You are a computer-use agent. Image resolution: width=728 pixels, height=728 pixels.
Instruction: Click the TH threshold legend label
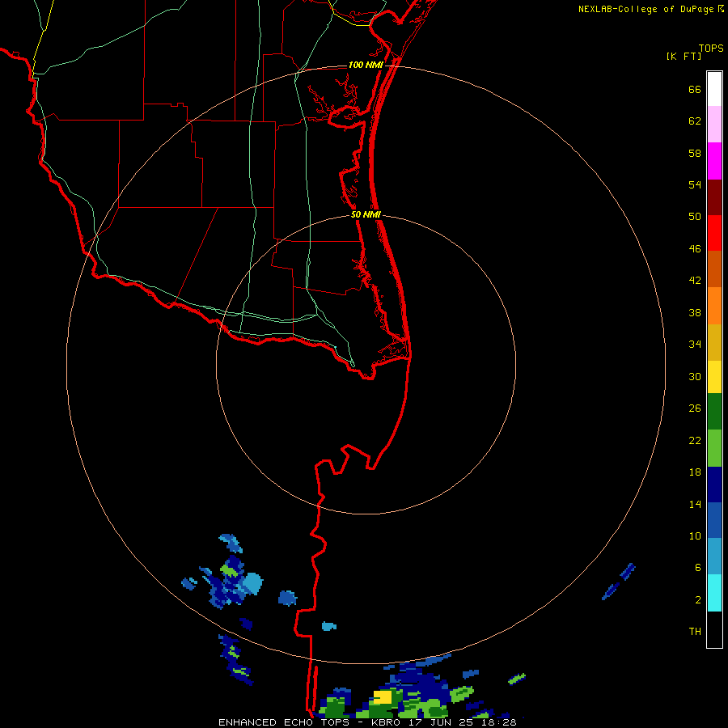[x=695, y=631]
